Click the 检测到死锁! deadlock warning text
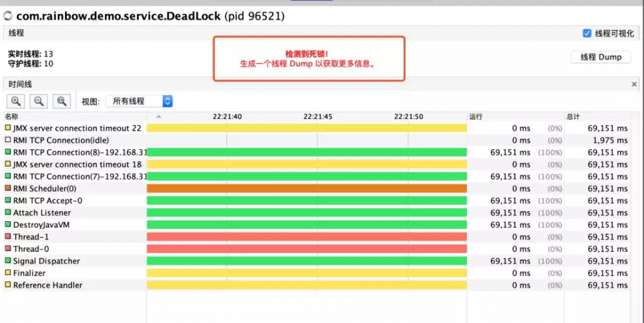644x323 pixels. [307, 54]
